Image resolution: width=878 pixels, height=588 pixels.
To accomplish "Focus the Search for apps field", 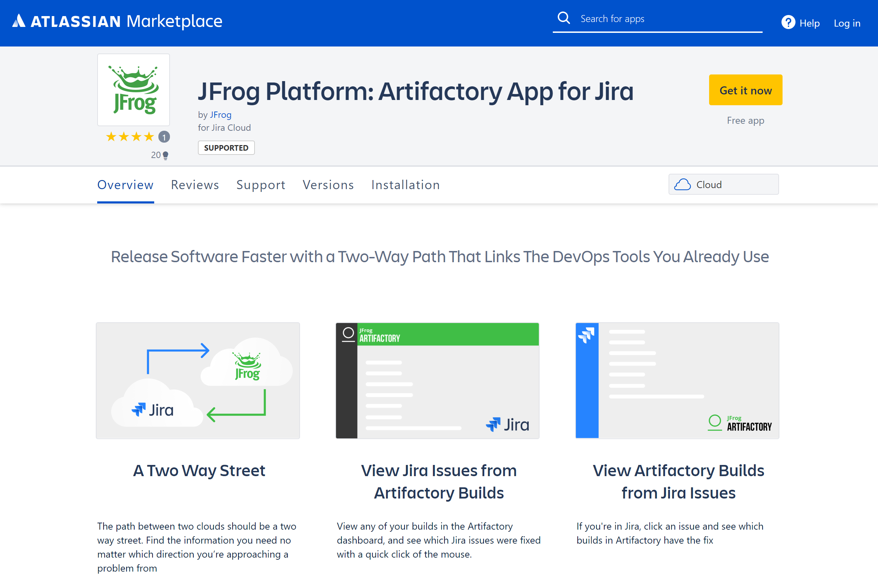I will [657, 19].
